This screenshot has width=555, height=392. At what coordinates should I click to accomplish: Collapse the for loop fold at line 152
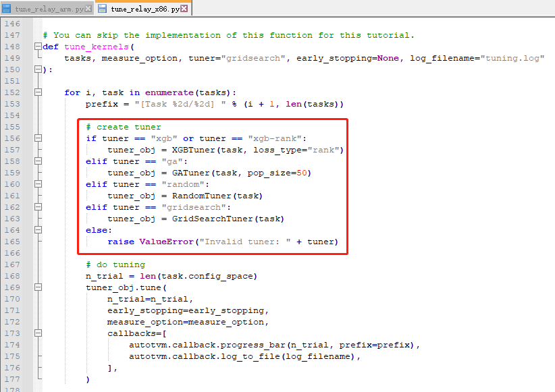click(38, 92)
